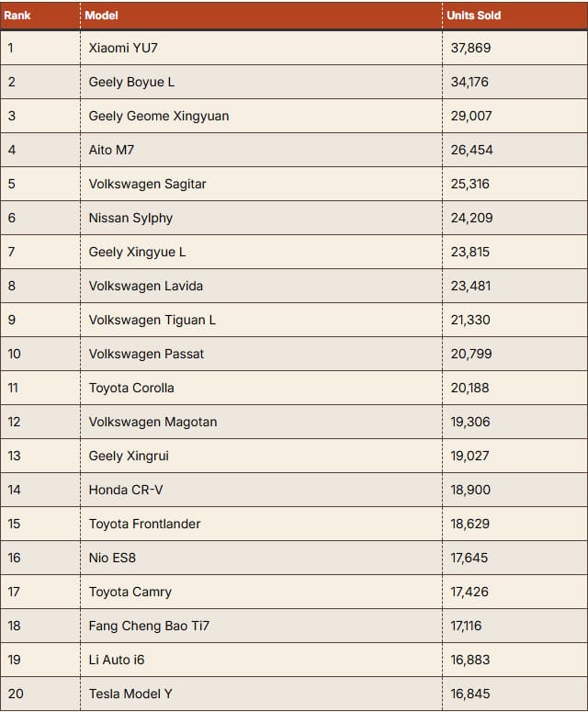Select the Xiaomi YU7 model cell
588x712 pixels.
pyautogui.click(x=124, y=48)
